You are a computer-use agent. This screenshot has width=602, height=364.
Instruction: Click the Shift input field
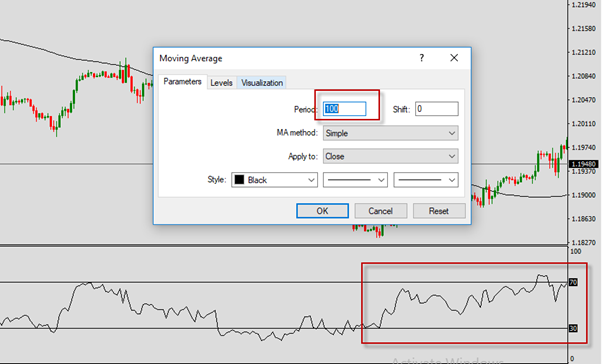pyautogui.click(x=437, y=109)
